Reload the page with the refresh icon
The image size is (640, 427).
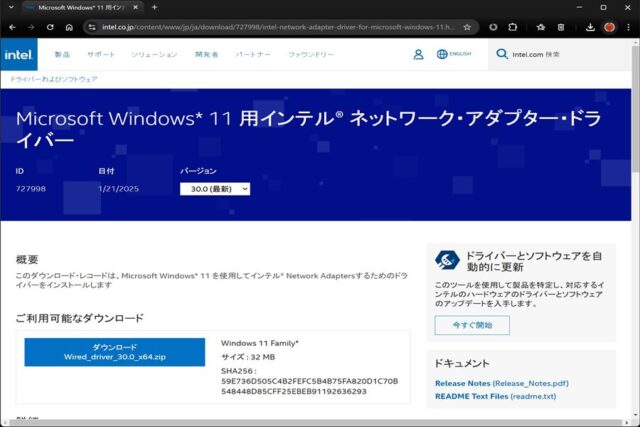click(x=50, y=27)
